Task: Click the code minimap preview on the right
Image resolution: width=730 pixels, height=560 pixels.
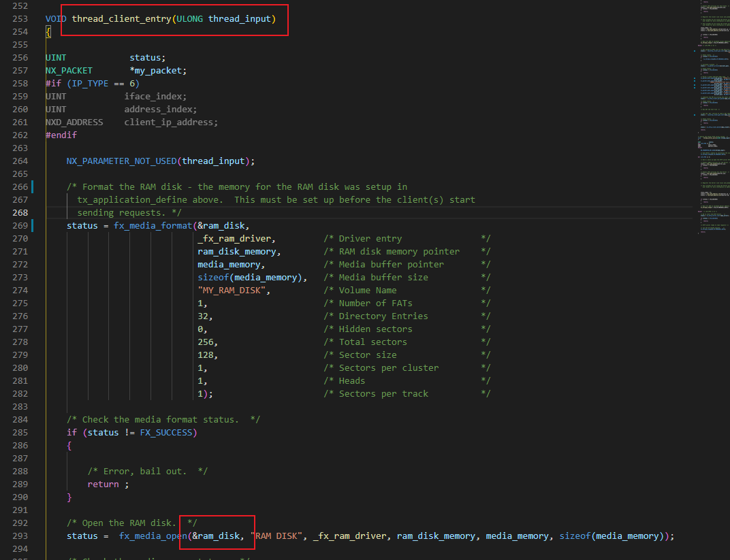Action: click(712, 116)
